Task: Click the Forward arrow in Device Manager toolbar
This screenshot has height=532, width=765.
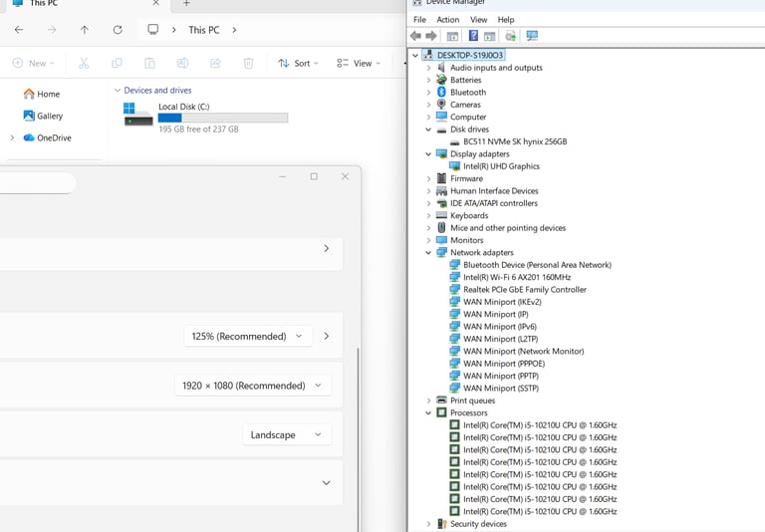Action: click(431, 36)
